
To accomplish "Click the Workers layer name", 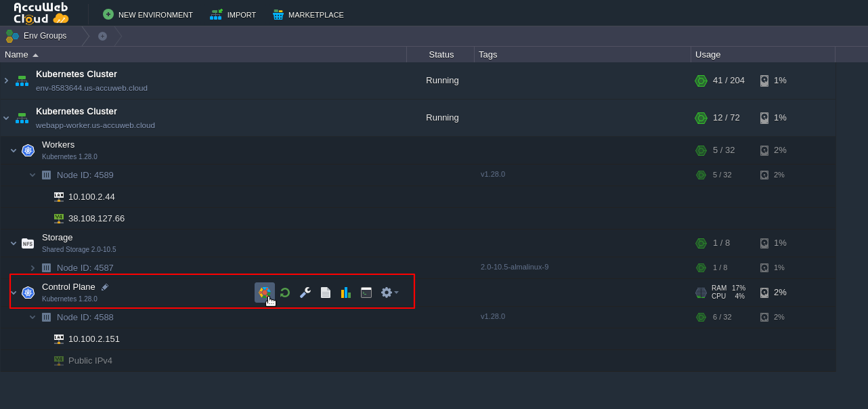I will pyautogui.click(x=58, y=145).
